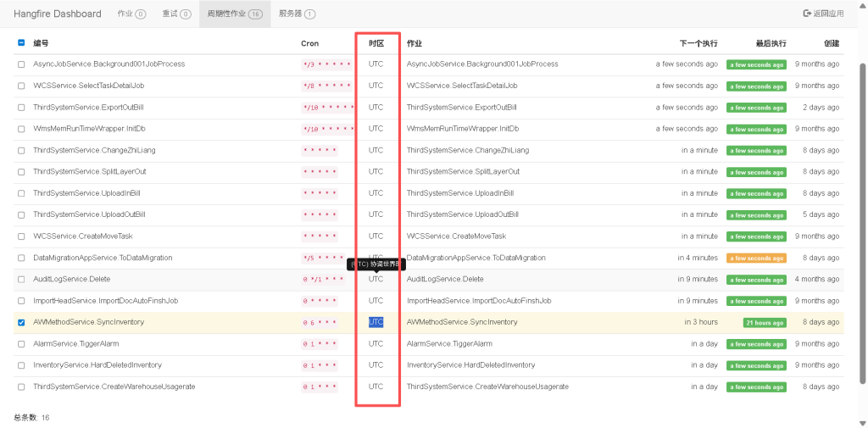Check WmsMemRunTimeWrapper.InitDb row checkbox
868x428 pixels.
point(21,129)
